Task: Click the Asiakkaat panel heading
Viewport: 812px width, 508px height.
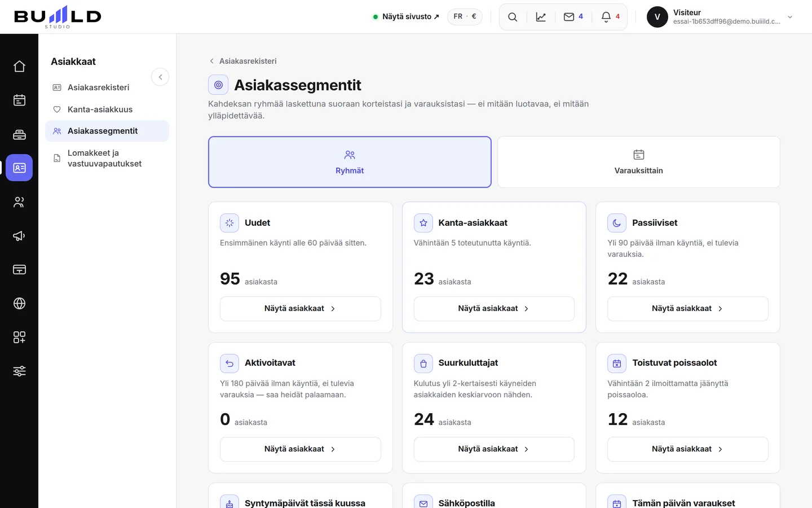Action: tap(73, 62)
